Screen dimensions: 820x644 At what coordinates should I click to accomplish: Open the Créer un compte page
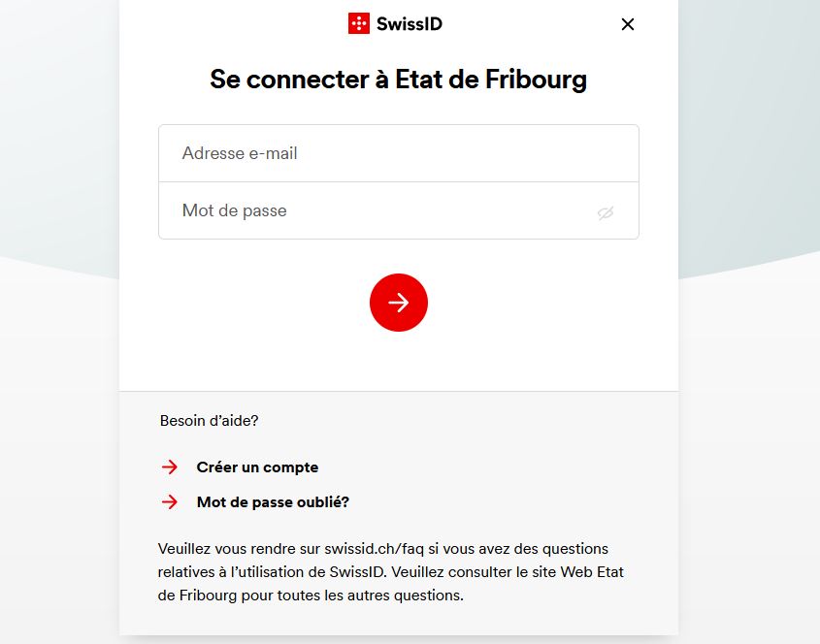(x=256, y=467)
